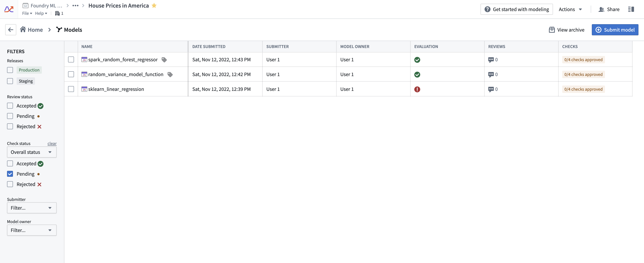The image size is (644, 263).
Task: Open 0/4 checks approved for sklearn_linear_regression
Action: pyautogui.click(x=583, y=89)
